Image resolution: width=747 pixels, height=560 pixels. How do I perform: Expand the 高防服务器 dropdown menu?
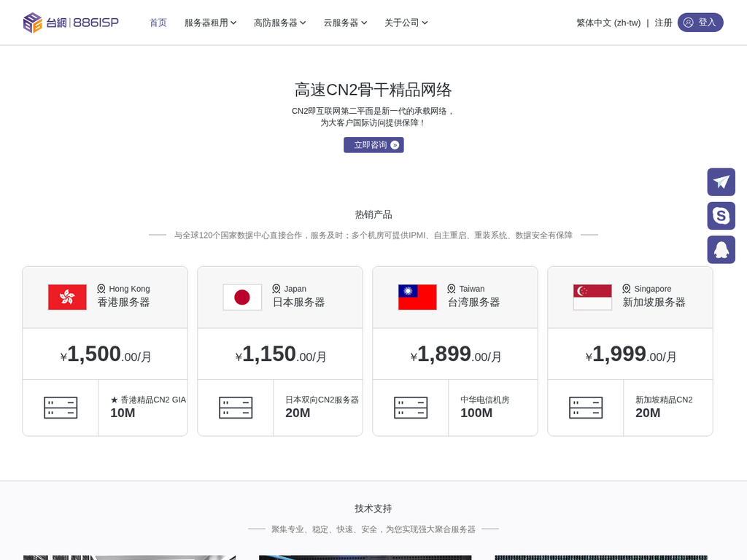click(279, 23)
